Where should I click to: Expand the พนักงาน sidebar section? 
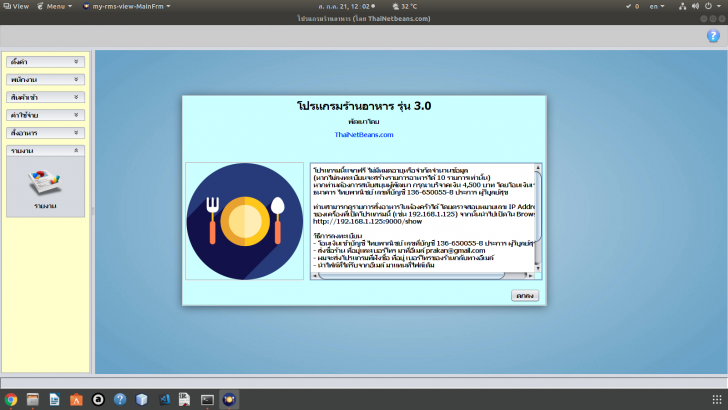(x=44, y=80)
